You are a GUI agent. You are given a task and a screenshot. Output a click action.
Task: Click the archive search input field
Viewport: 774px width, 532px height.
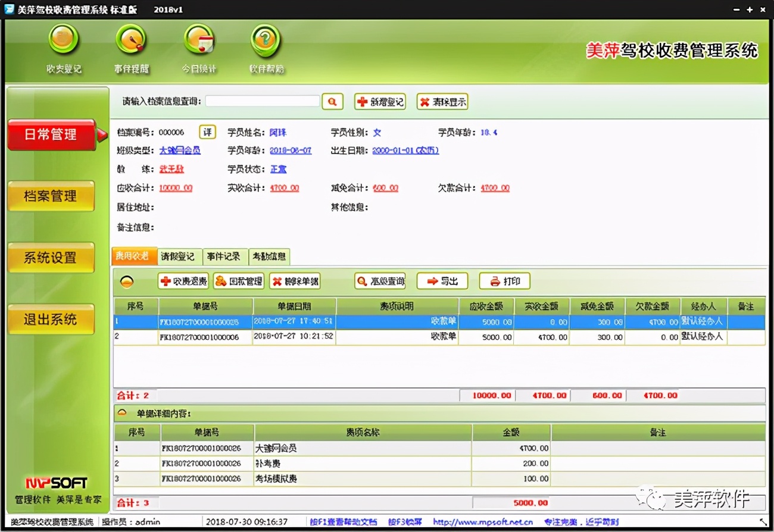click(x=262, y=101)
